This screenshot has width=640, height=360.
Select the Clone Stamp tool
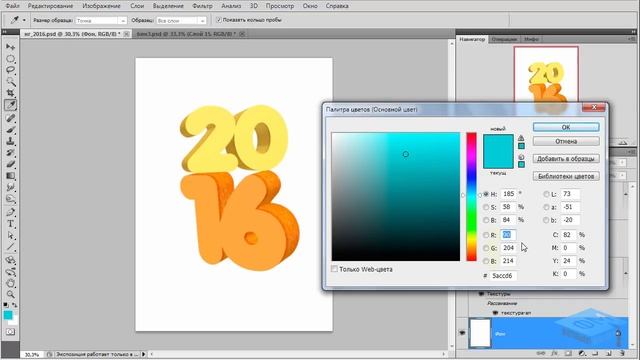[x=10, y=141]
